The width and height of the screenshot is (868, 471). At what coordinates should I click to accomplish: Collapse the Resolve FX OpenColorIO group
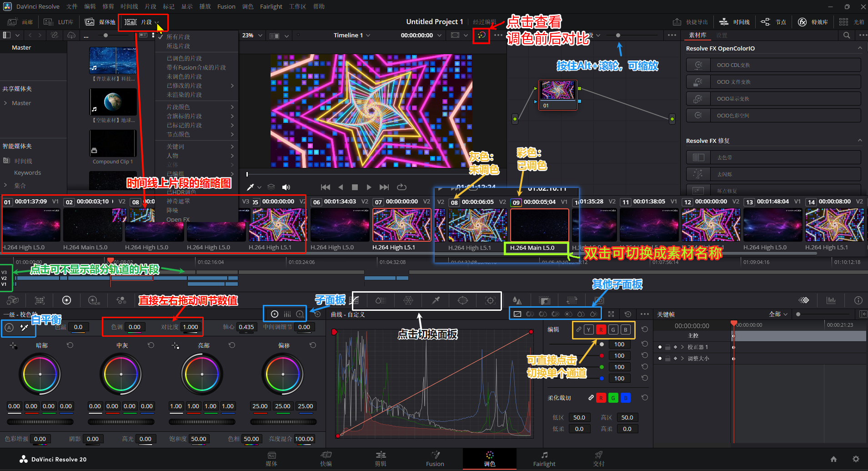click(860, 48)
